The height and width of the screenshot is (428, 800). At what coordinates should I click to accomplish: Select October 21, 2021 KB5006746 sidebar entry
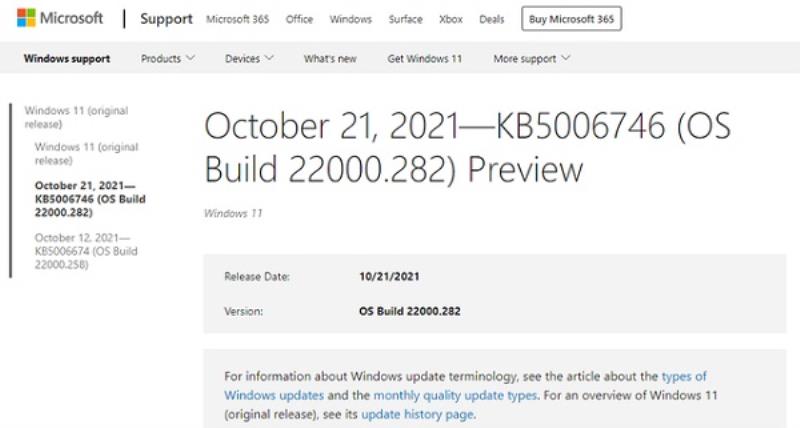90,199
